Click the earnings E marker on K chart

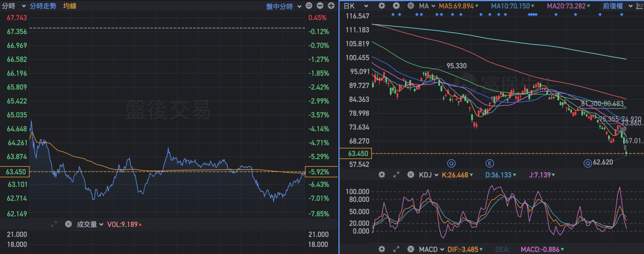(489, 163)
